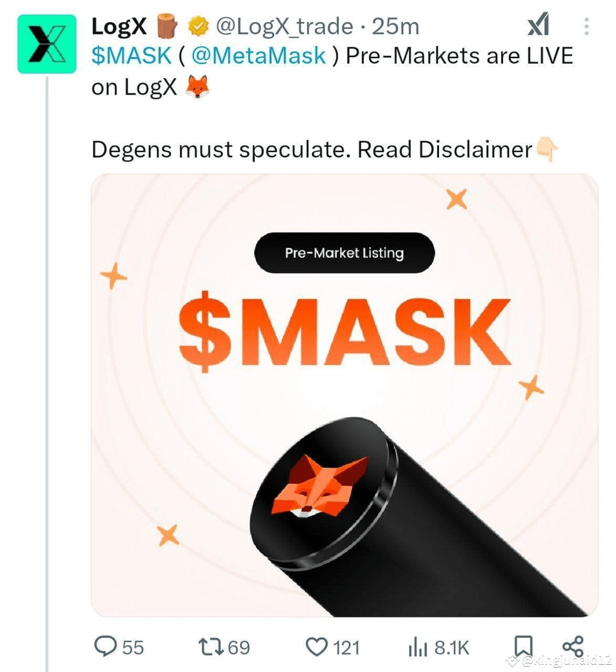Click the Pre-Market Listing pill in the image
The image size is (616, 672).
344,253
